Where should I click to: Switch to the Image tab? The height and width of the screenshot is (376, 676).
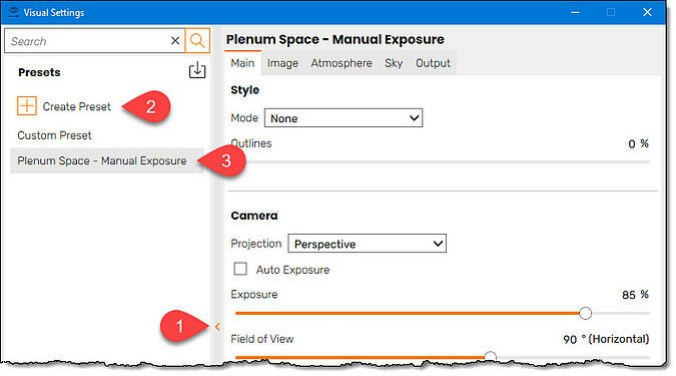(282, 63)
